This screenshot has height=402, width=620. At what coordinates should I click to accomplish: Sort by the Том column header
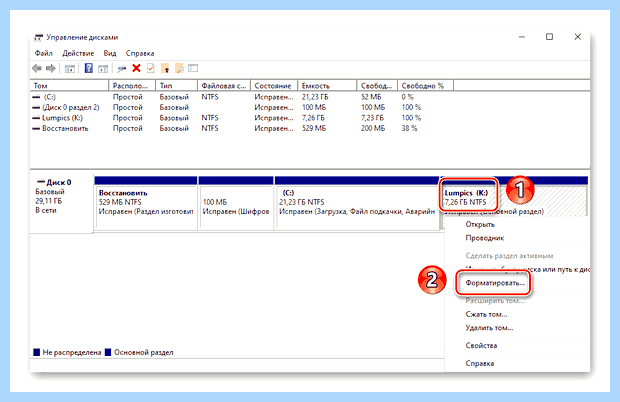pos(70,86)
